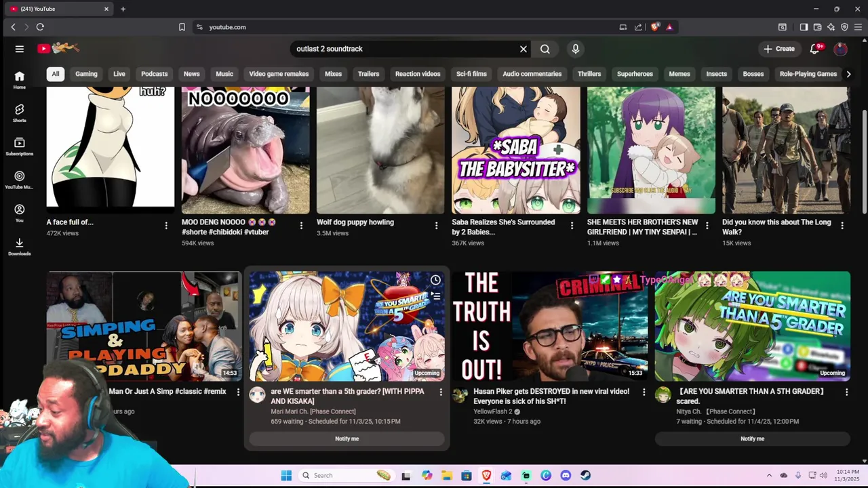
Task: Select the Music filter chip
Action: 224,74
